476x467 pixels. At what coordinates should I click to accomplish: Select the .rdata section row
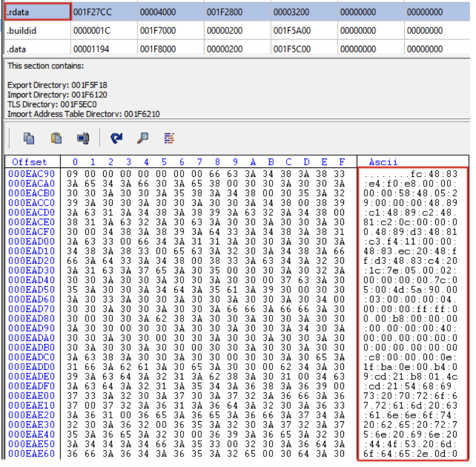pyautogui.click(x=237, y=12)
